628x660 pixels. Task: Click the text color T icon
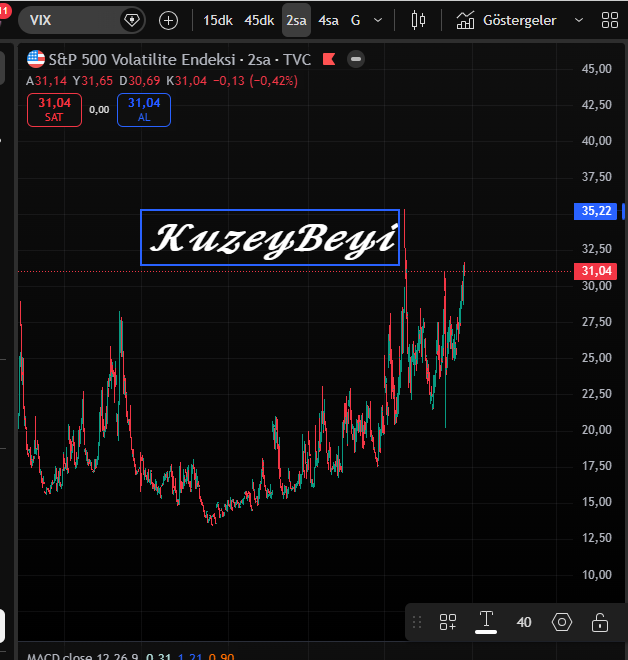tap(486, 621)
